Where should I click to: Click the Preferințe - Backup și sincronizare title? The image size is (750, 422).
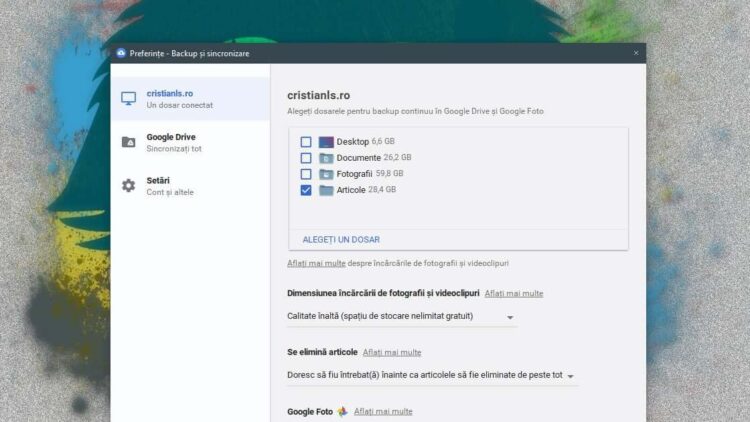coord(189,54)
